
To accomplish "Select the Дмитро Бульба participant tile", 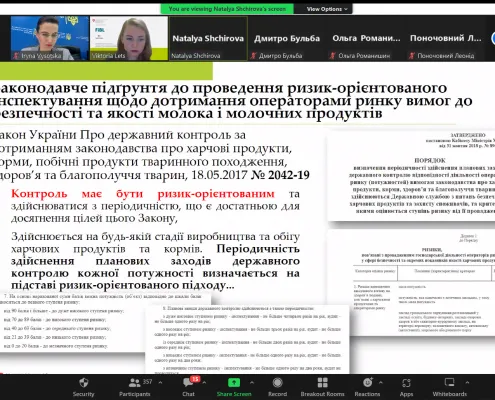I will point(287,38).
